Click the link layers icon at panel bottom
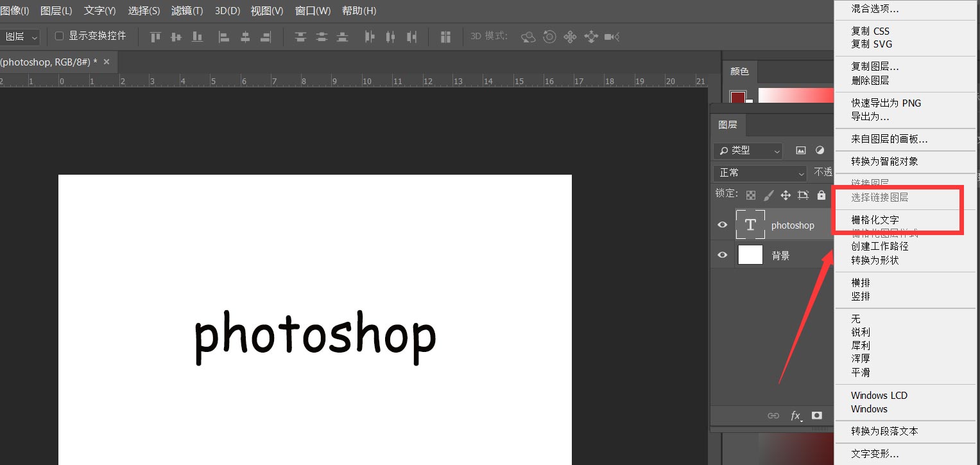 click(x=773, y=416)
